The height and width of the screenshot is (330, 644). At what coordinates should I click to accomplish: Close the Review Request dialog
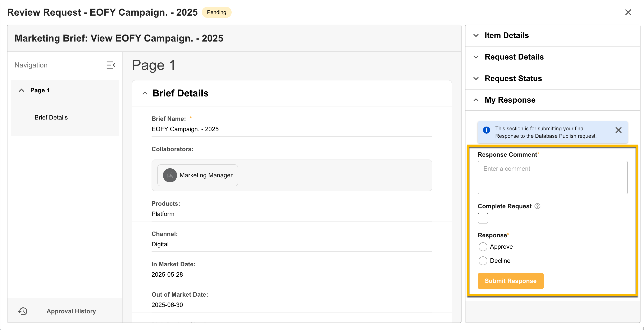tap(628, 12)
